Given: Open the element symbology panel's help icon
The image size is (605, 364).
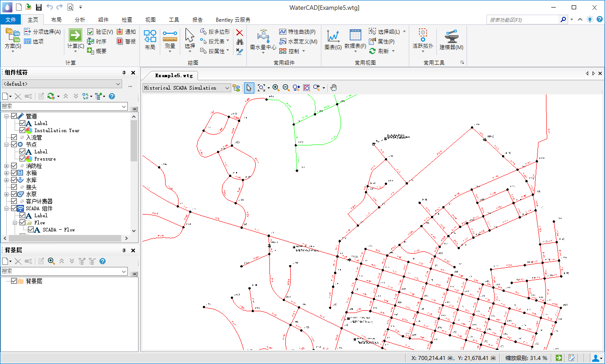Looking at the screenshot, I should point(112,96).
